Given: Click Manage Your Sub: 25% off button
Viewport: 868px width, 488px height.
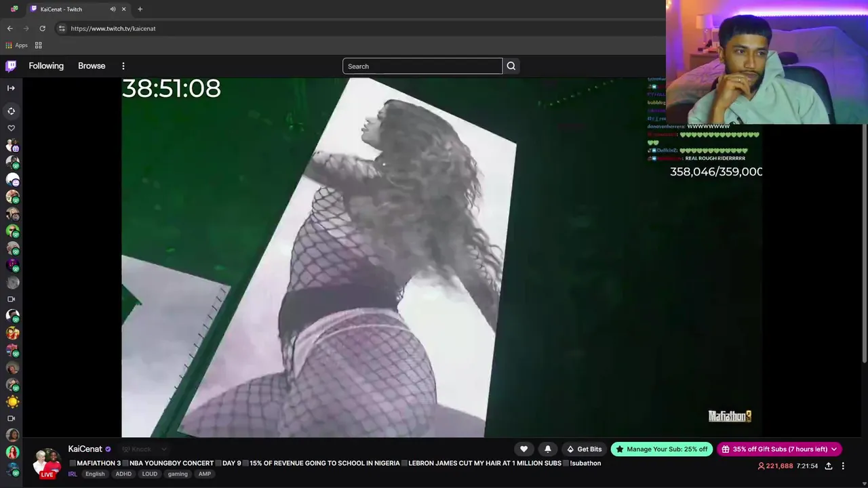Looking at the screenshot, I should (x=662, y=449).
